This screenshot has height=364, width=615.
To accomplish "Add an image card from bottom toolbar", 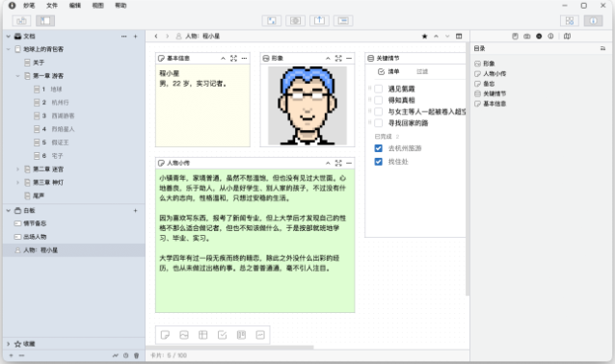I will pos(184,335).
